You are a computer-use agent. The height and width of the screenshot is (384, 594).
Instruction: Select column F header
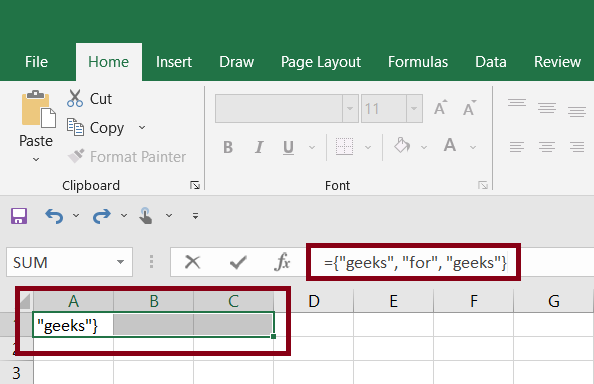(474, 302)
